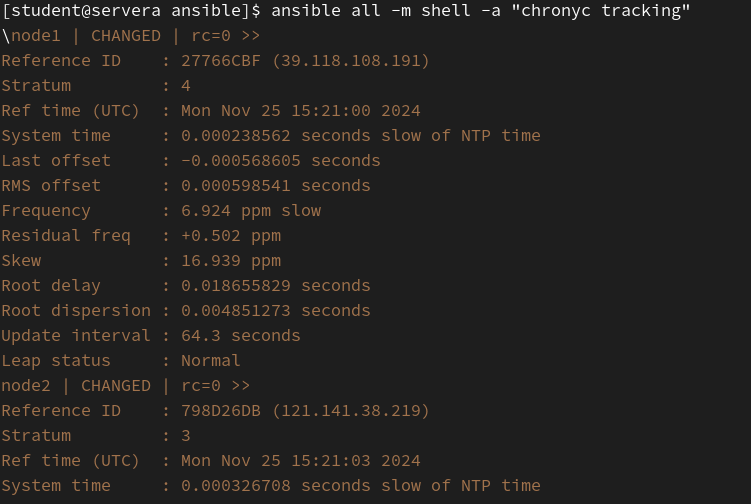Viewport: 751px width, 504px height.
Task: Click Ref time 15:21:00 line
Action: [211, 111]
